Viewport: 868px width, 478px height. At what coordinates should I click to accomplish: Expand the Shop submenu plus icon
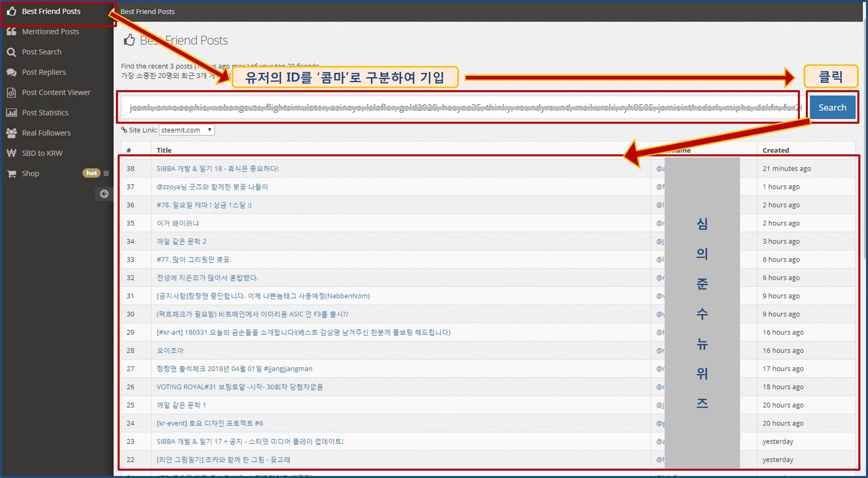click(x=106, y=173)
